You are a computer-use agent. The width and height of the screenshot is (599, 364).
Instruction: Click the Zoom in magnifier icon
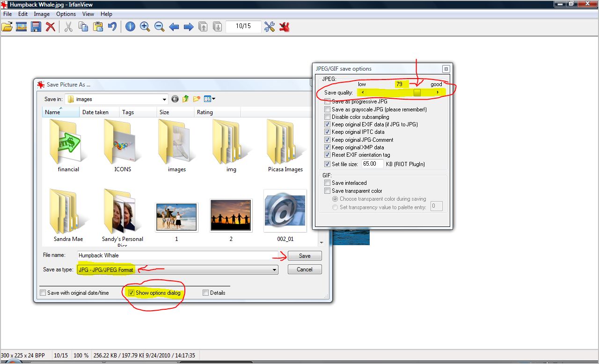[x=145, y=27]
